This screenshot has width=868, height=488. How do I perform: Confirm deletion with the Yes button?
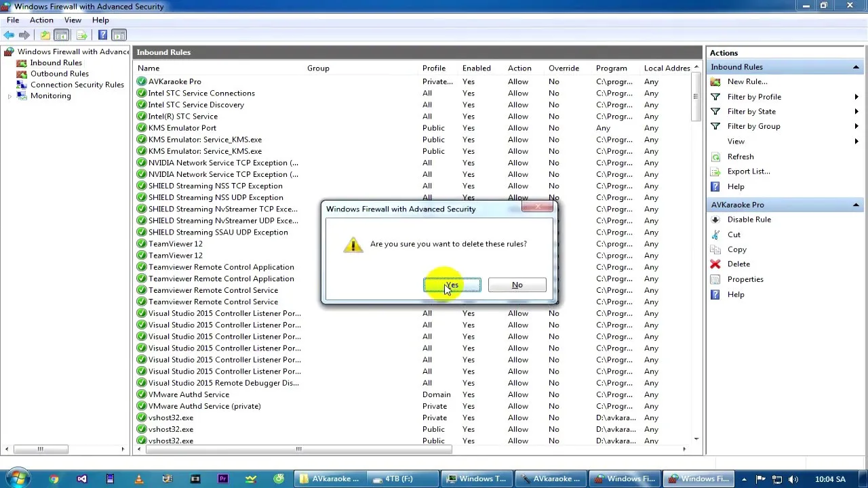[x=452, y=285]
